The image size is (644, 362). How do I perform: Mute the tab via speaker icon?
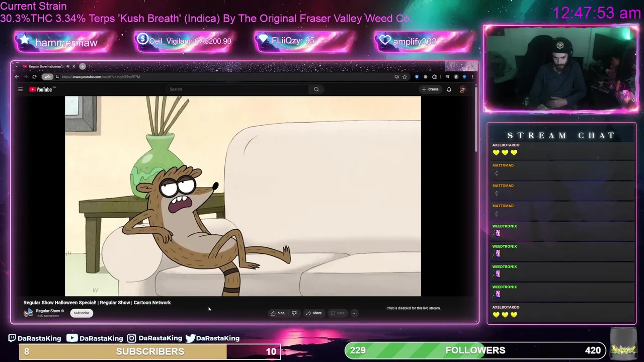tap(67, 66)
